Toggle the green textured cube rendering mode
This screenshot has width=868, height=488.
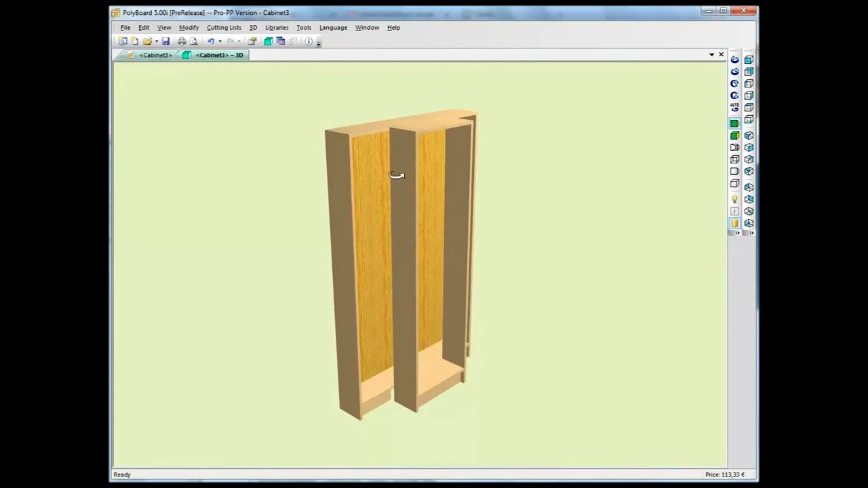pyautogui.click(x=734, y=135)
